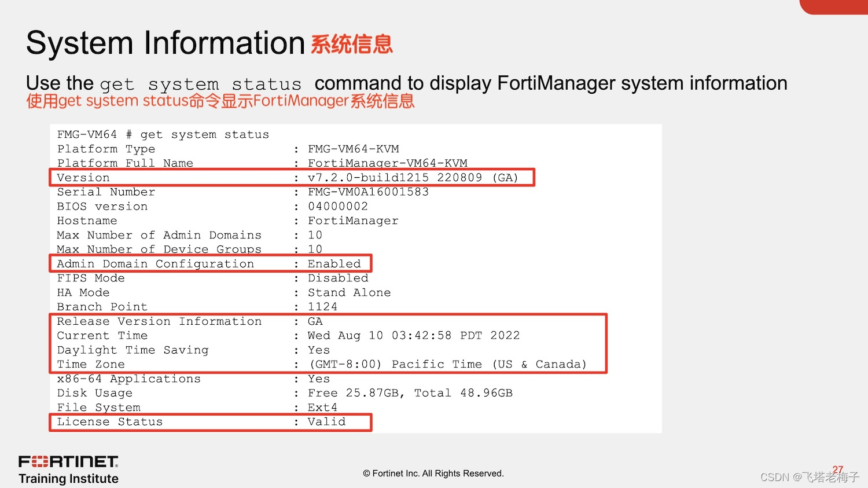The height and width of the screenshot is (488, 868).
Task: Click 'Daylight Time Saving' label
Action: tap(133, 350)
